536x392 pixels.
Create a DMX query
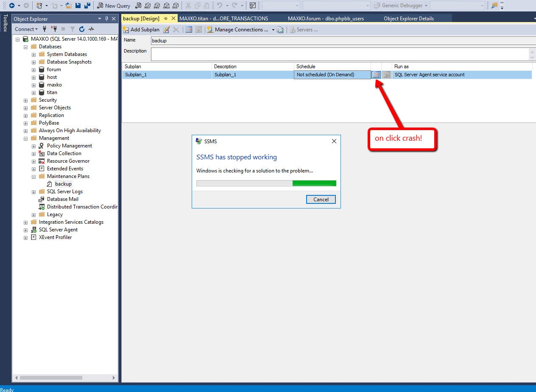pyautogui.click(x=157, y=6)
